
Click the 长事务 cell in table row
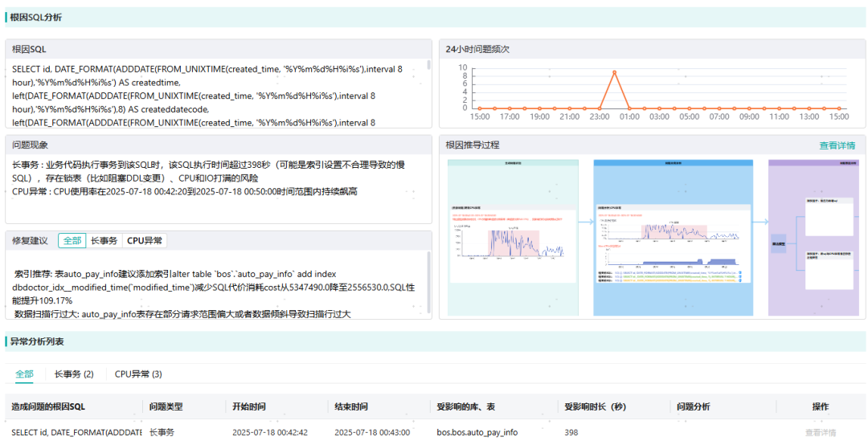(161, 432)
